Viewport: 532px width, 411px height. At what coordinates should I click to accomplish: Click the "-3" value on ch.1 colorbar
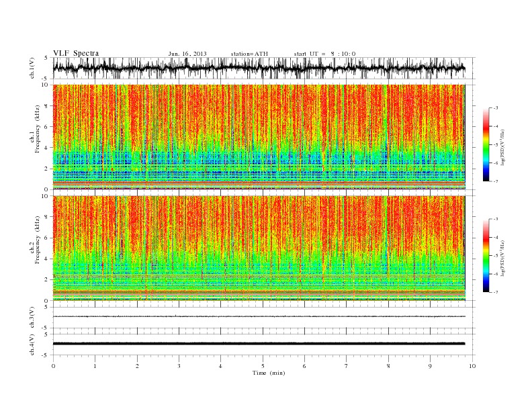tap(496, 108)
